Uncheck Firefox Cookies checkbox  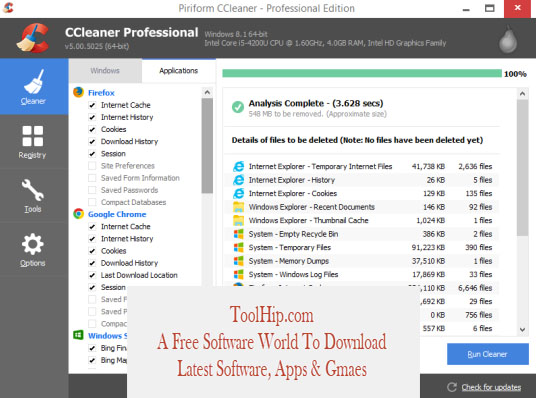pyautogui.click(x=92, y=129)
